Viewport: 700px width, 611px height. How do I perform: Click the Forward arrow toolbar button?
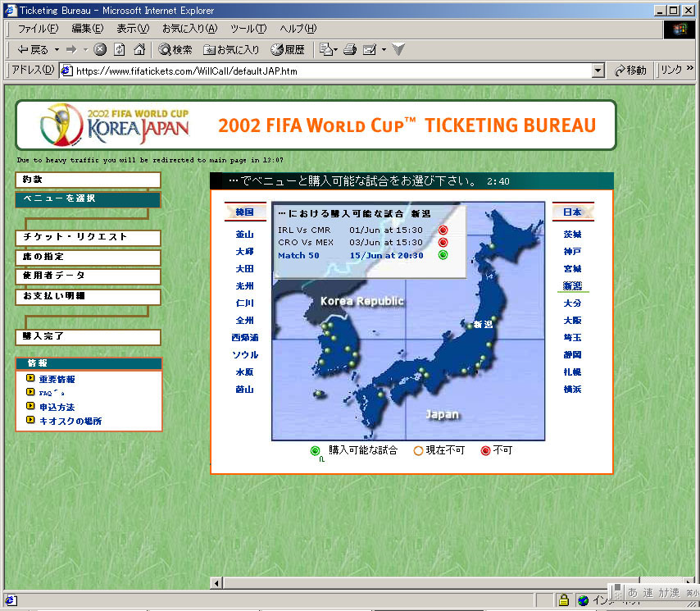[x=71, y=49]
